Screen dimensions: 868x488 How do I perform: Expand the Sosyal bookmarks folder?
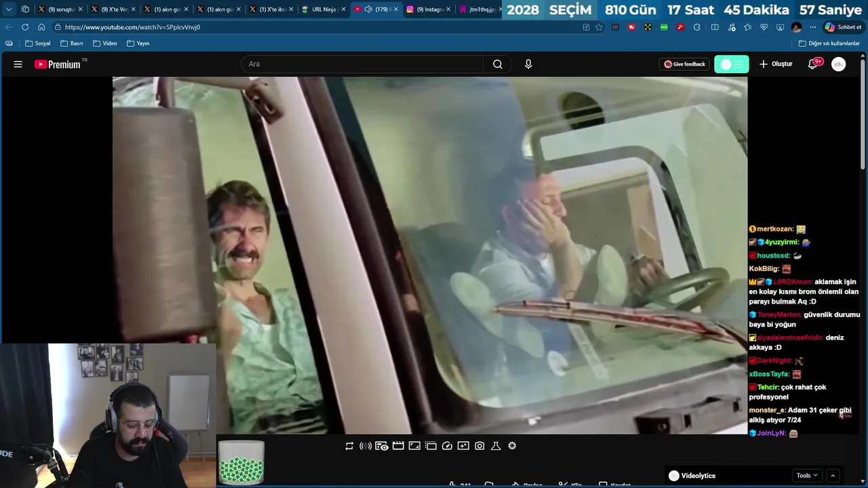click(38, 43)
